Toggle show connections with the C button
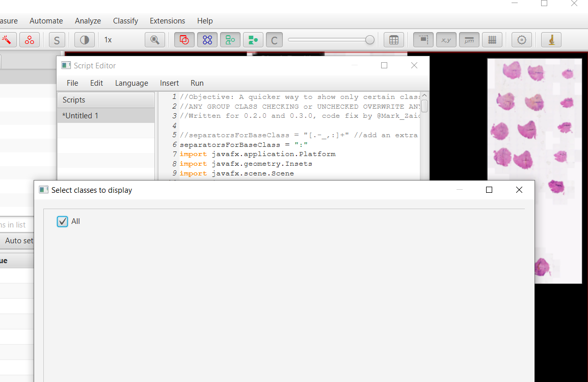Image resolution: width=588 pixels, height=382 pixels. (x=274, y=39)
